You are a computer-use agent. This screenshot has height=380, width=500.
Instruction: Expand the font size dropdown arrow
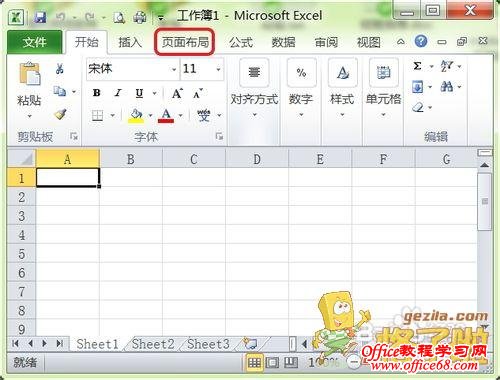pyautogui.click(x=219, y=69)
